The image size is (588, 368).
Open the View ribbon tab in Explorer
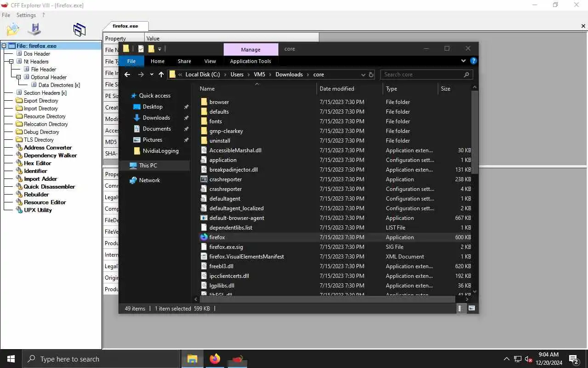coord(210,61)
